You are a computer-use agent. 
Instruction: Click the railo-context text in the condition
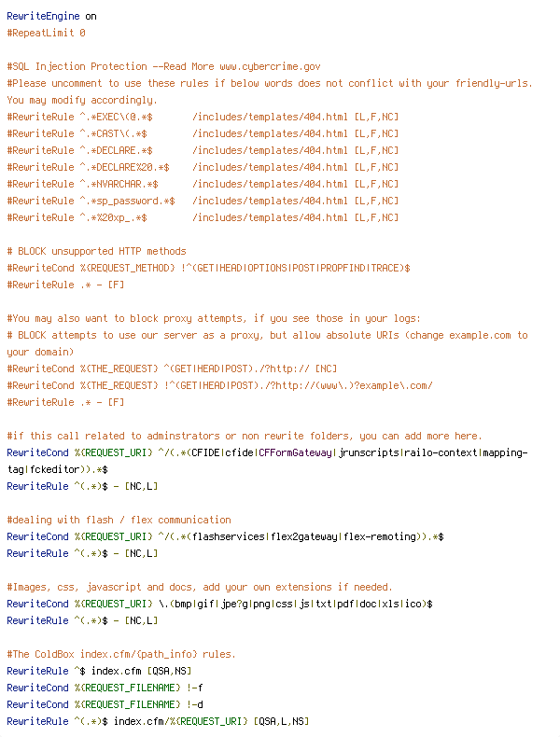pos(441,452)
